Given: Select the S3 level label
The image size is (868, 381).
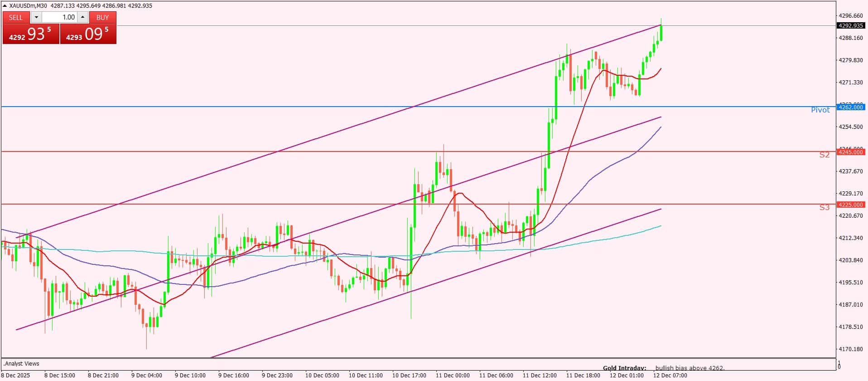Looking at the screenshot, I should [825, 207].
